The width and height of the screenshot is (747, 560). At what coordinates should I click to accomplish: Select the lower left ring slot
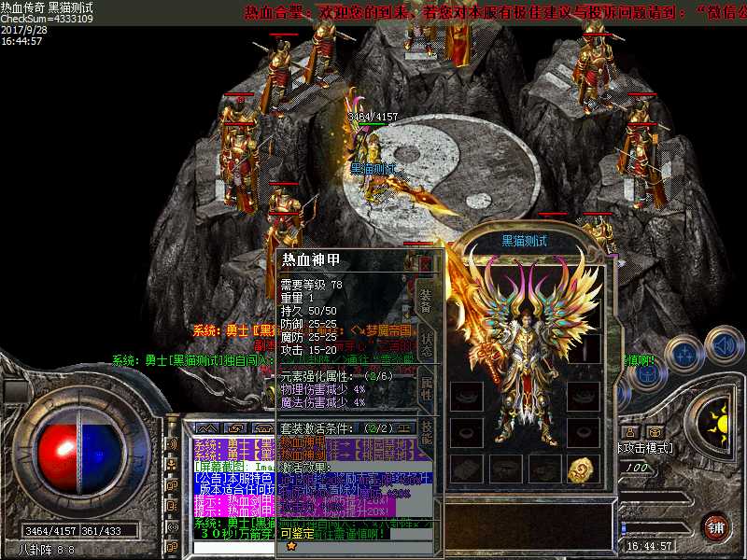[x=466, y=432]
